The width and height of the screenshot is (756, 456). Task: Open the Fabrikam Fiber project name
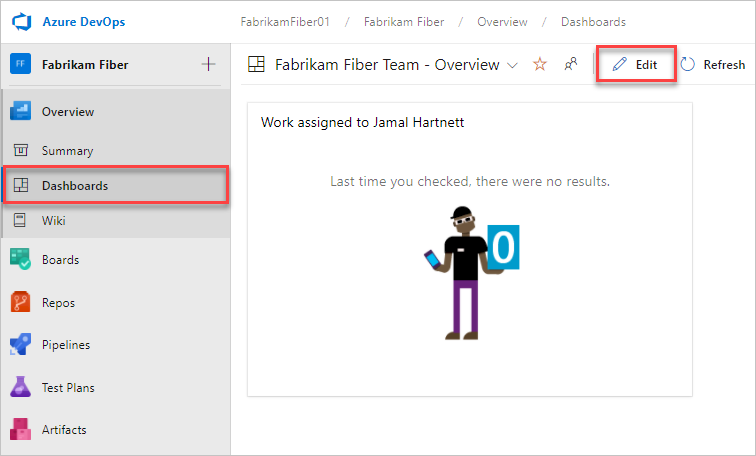(x=85, y=65)
